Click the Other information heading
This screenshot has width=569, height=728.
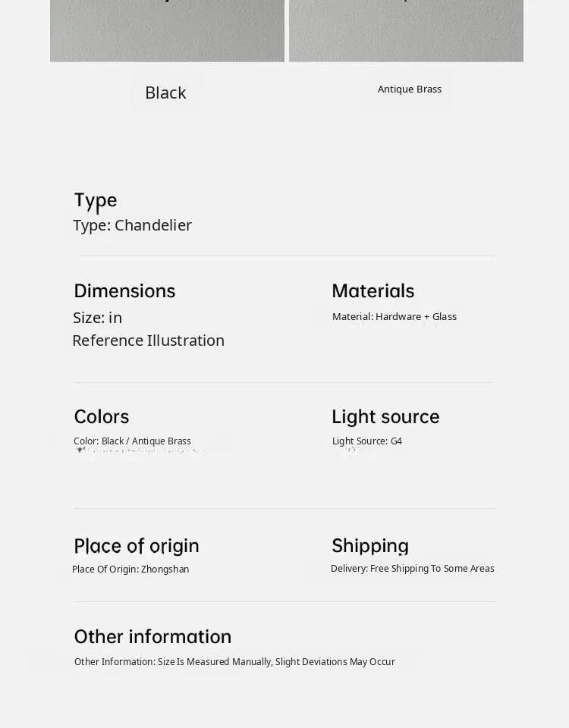152,637
